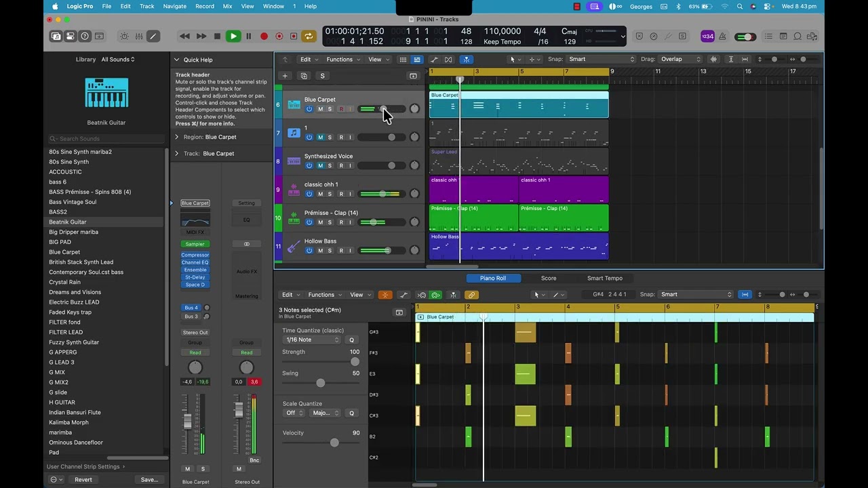Click the Duplicate Track icon above track headers
Screen dimensions: 868x488
(x=304, y=76)
